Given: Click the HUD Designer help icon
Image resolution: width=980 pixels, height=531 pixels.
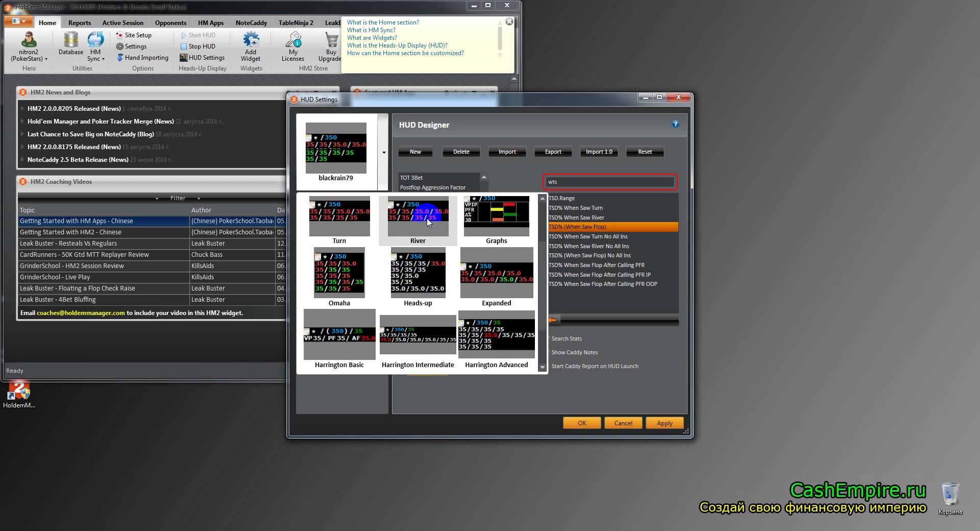Looking at the screenshot, I should [675, 124].
